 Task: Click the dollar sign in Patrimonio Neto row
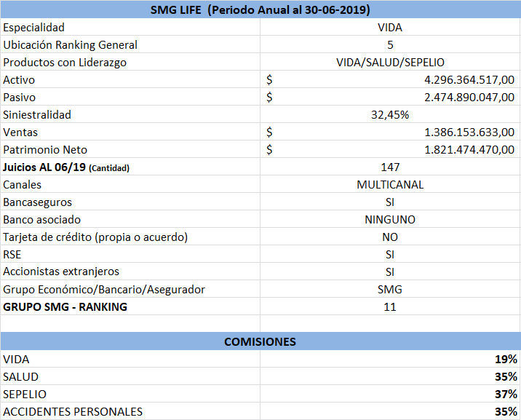(x=269, y=149)
